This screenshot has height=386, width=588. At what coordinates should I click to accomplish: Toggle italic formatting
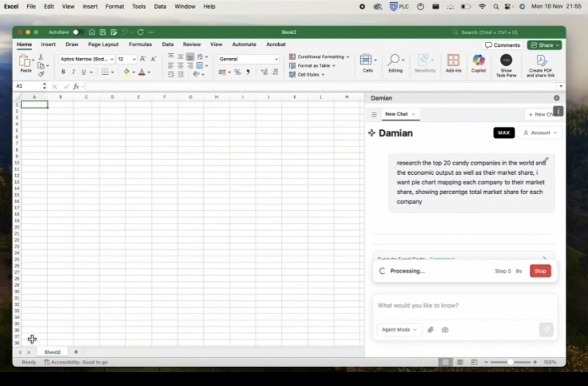tap(73, 72)
